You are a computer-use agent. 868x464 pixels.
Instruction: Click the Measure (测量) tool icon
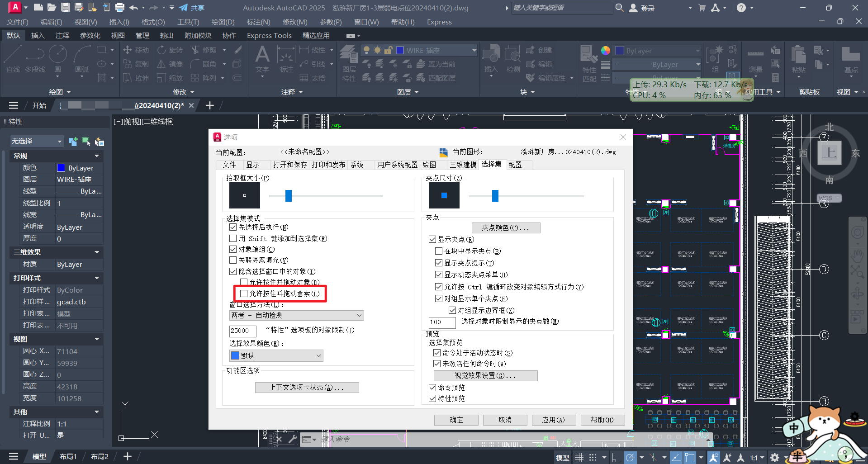coord(755,59)
